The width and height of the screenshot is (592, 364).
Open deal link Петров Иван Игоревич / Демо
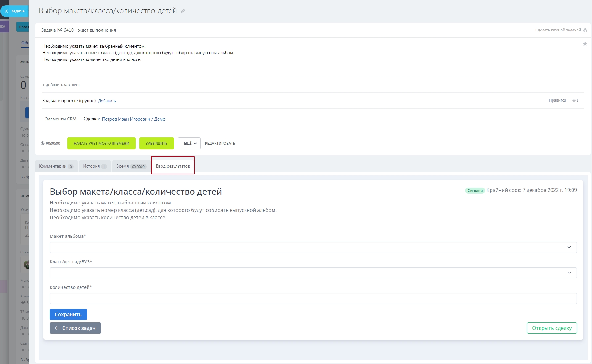[x=134, y=119]
